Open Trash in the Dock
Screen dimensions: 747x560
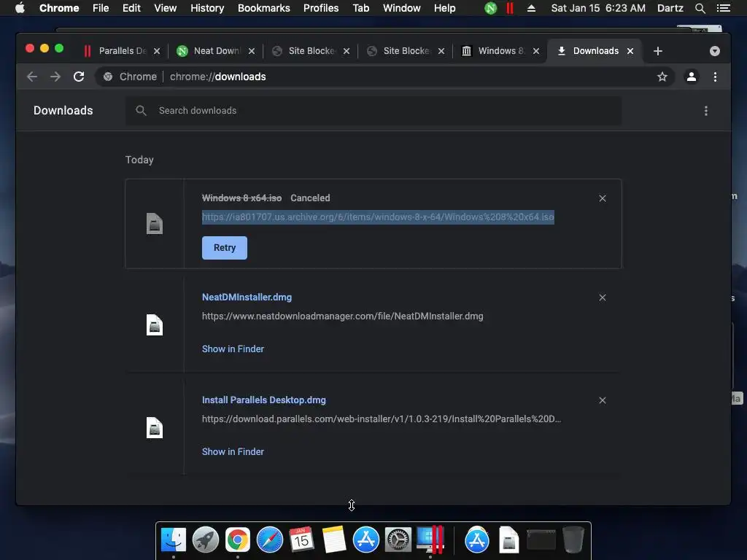coord(573,540)
